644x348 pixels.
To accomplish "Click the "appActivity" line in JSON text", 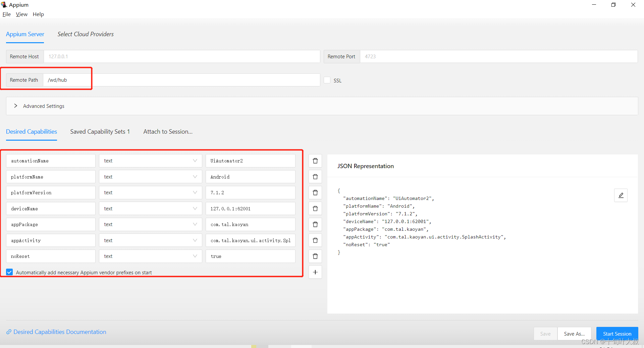I will click(x=425, y=237).
